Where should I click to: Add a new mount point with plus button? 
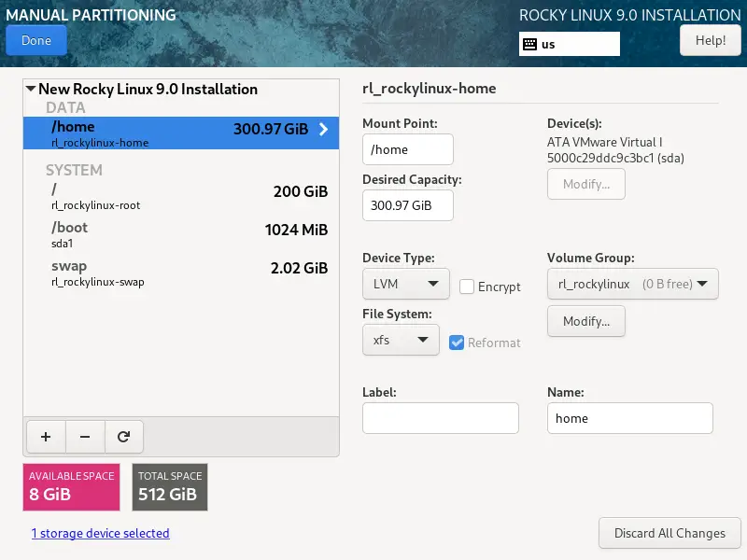[46, 437]
